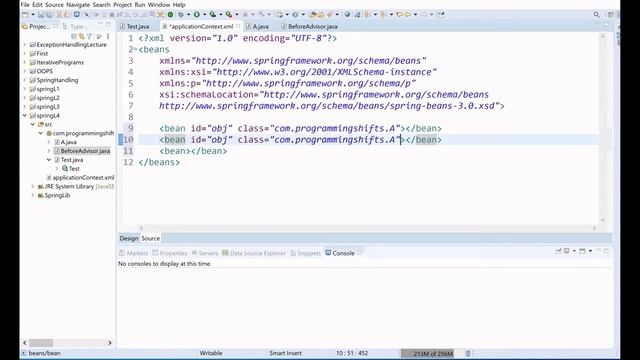Click 'Smart Insert' in status bar

click(x=285, y=353)
